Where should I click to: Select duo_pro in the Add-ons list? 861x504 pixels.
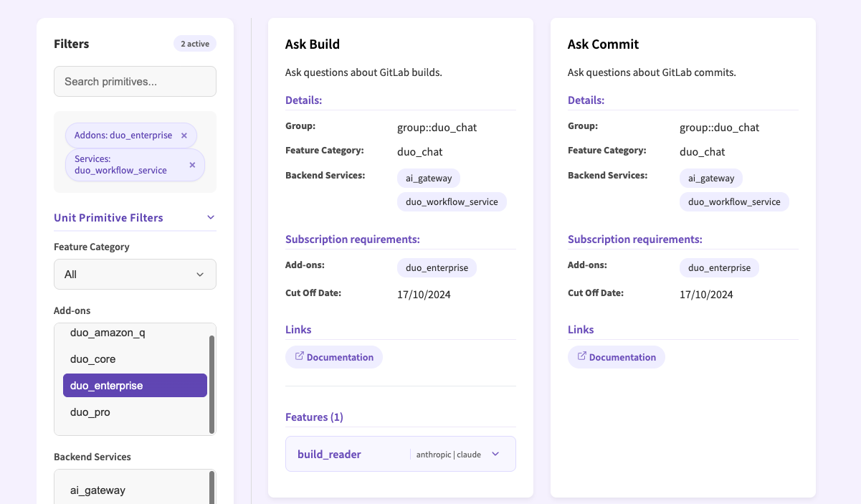click(135, 412)
